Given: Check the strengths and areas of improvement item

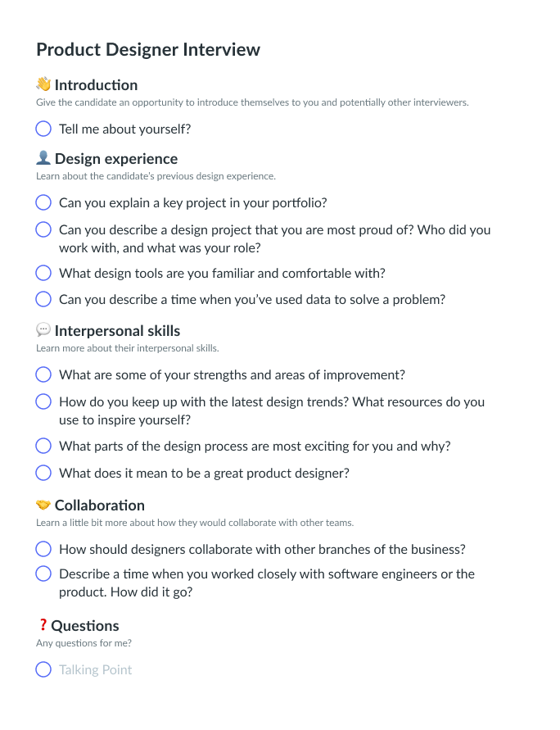Looking at the screenshot, I should (43, 374).
